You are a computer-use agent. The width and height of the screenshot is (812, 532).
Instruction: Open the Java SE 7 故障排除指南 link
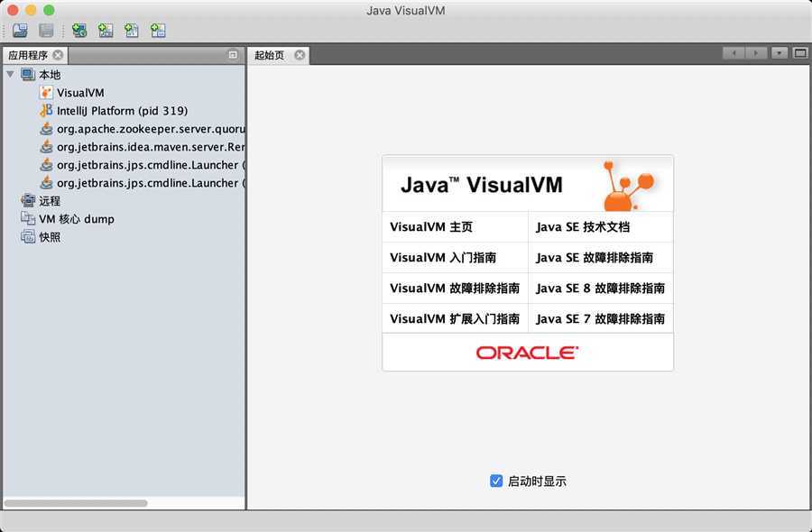coord(600,318)
